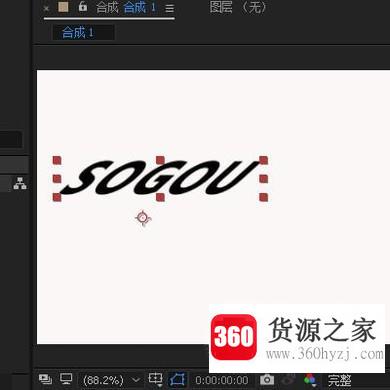Open the composition flowchart icon

pyautogui.click(x=20, y=183)
